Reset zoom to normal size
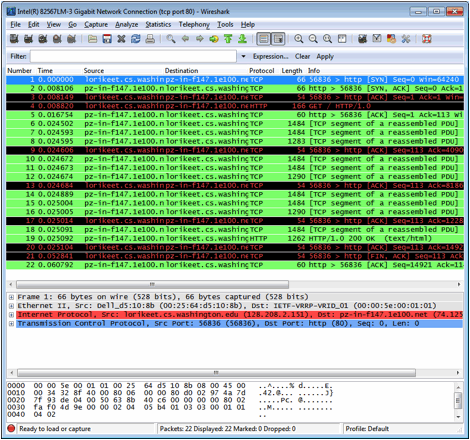This screenshot has width=470, height=440. (327, 39)
